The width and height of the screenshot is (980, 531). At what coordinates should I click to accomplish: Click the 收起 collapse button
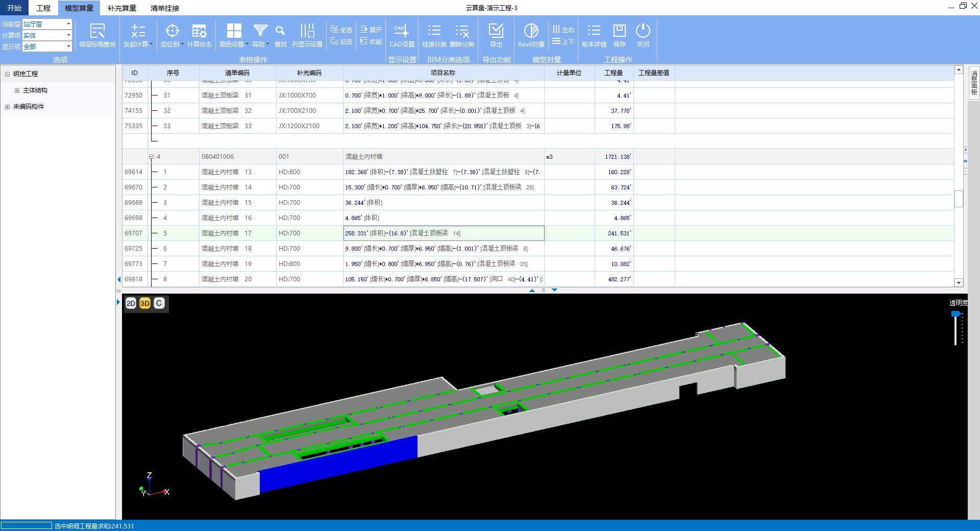click(371, 41)
